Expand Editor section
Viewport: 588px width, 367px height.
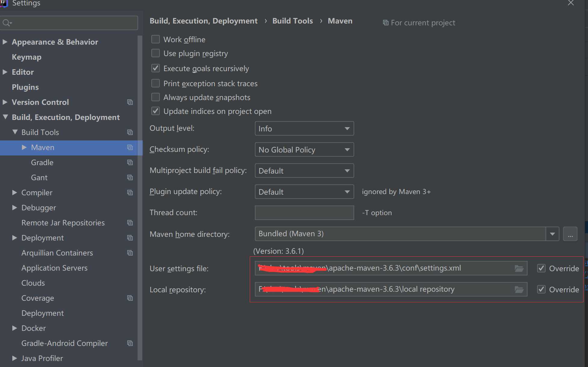(x=5, y=72)
